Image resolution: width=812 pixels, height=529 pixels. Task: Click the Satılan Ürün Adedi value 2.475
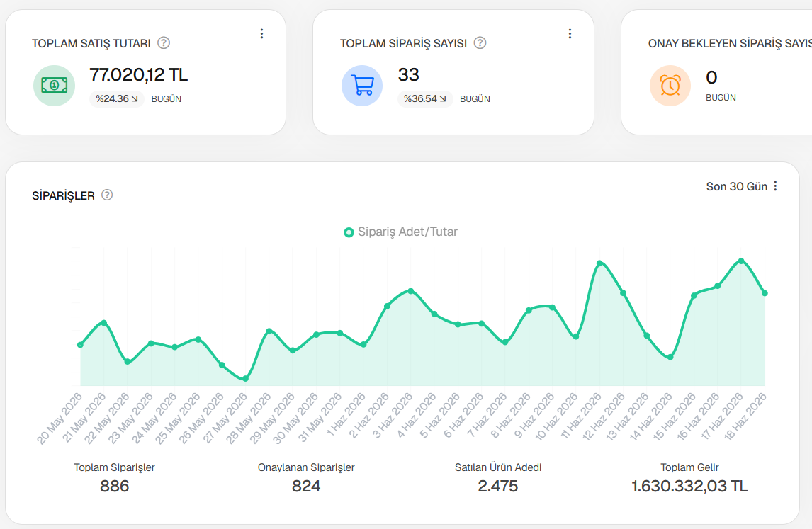tap(497, 486)
